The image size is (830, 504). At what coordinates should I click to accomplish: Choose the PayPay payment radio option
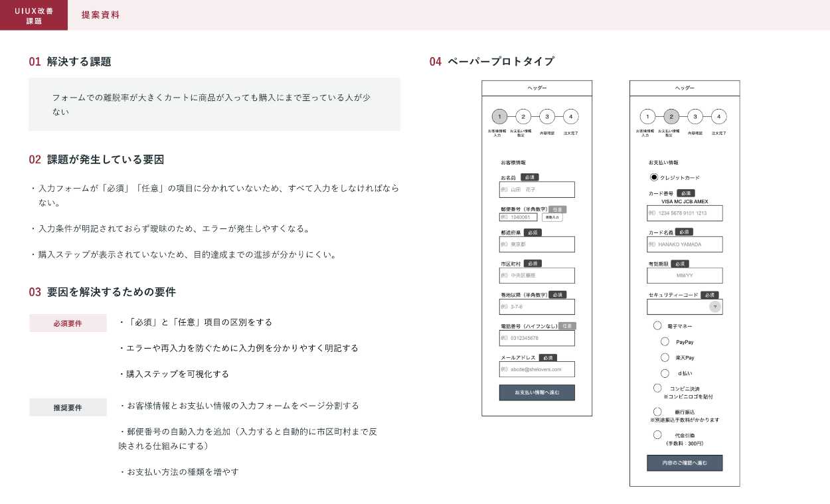pyautogui.click(x=665, y=341)
